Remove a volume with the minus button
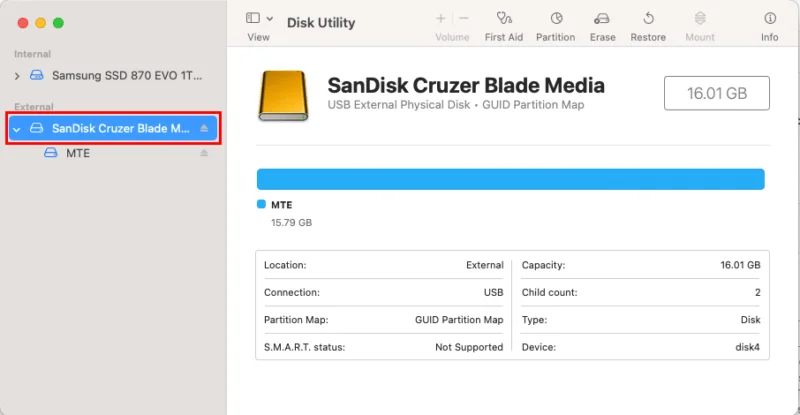Image resolution: width=800 pixels, height=415 pixels. pyautogui.click(x=463, y=19)
